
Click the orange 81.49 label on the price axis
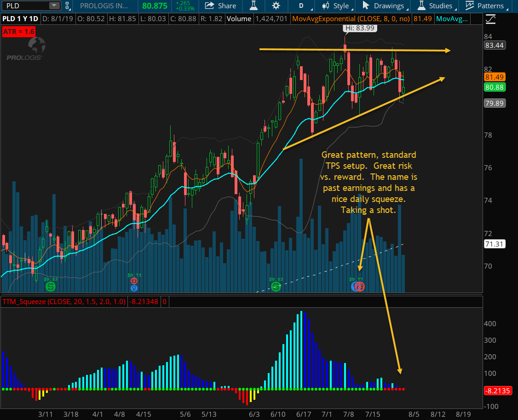[x=494, y=77]
